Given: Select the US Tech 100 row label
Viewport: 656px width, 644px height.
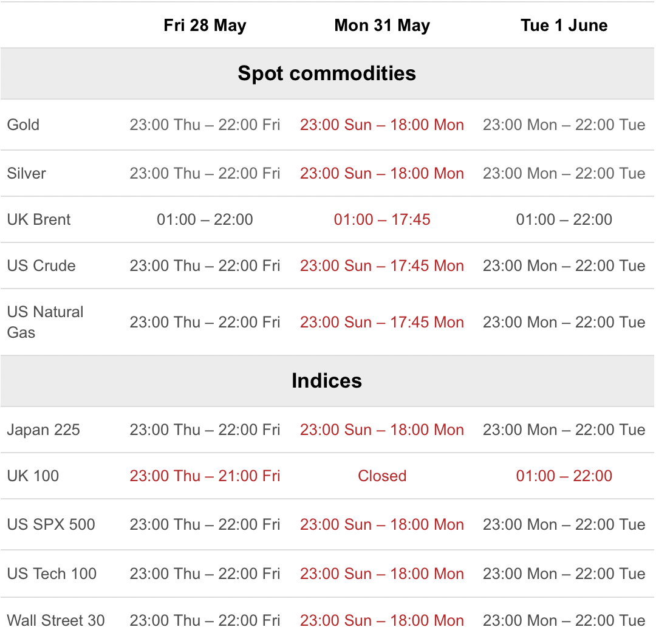Looking at the screenshot, I should point(52,574).
